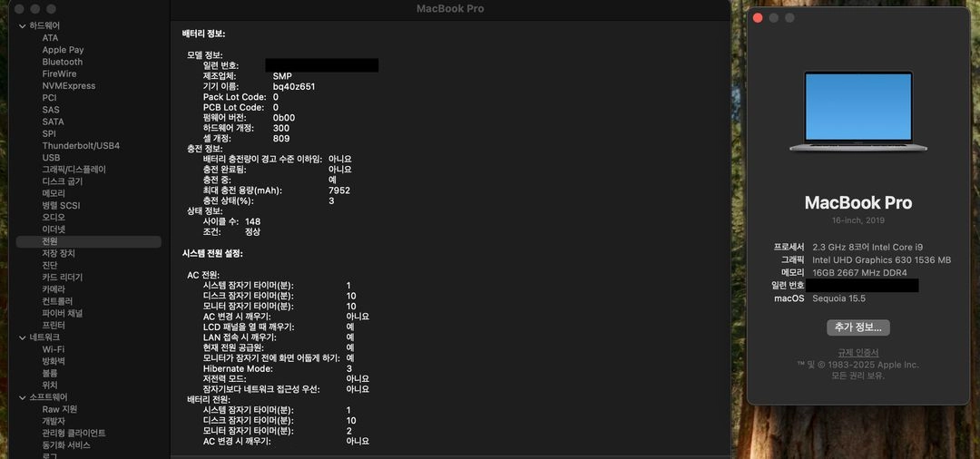Click the cycle count value 148
980x459 pixels.
tap(253, 221)
